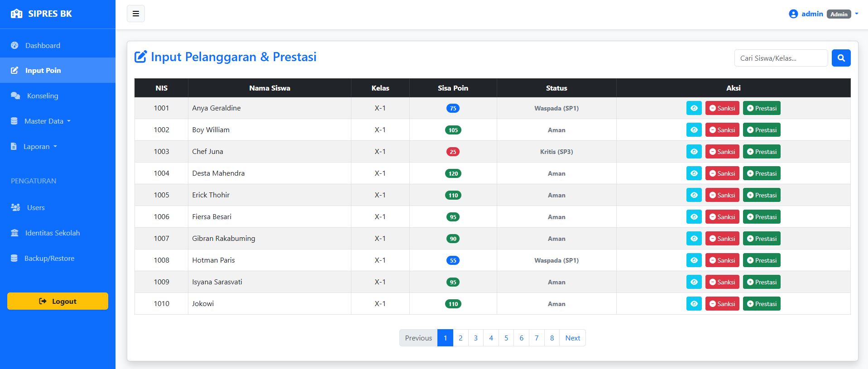Select Input Poin in sidebar menu

(43, 70)
